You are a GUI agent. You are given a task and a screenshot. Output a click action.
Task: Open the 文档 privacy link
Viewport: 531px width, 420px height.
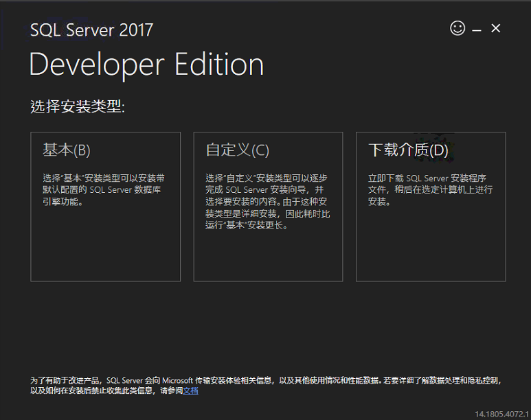tap(191, 391)
